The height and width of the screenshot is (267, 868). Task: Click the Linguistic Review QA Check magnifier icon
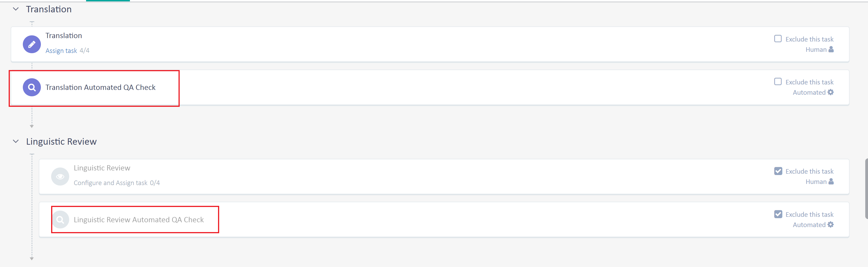click(x=60, y=220)
